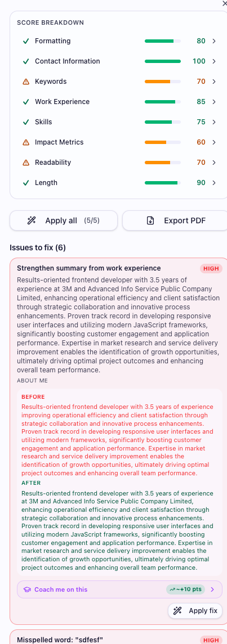Viewport: 227px width, 644px height.
Task: Click the Apply all button
Action: (x=64, y=220)
